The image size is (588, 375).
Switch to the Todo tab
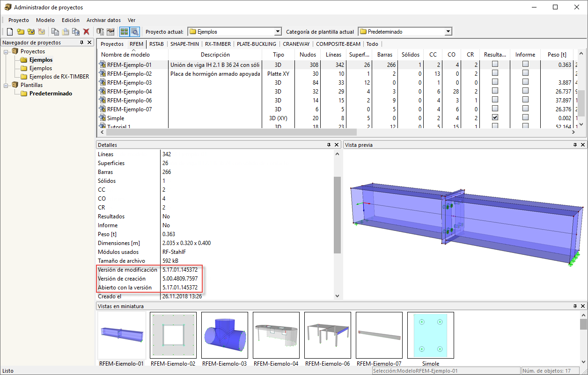[372, 44]
